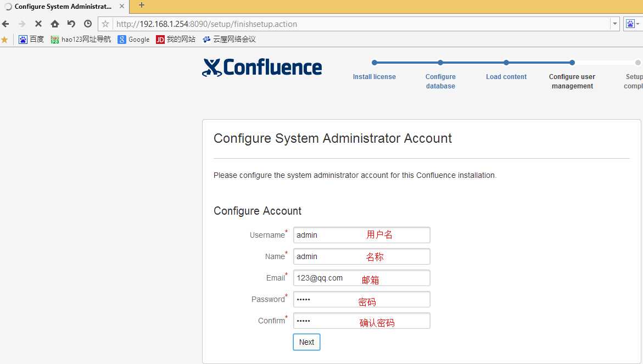Open the hao123网址导航 bookmark
The image size is (643, 364).
(81, 40)
